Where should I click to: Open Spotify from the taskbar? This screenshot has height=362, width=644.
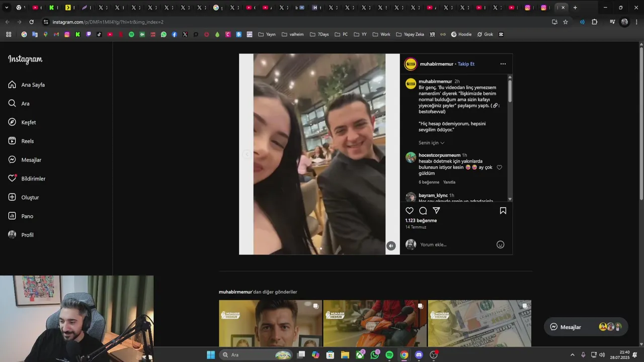point(389,354)
